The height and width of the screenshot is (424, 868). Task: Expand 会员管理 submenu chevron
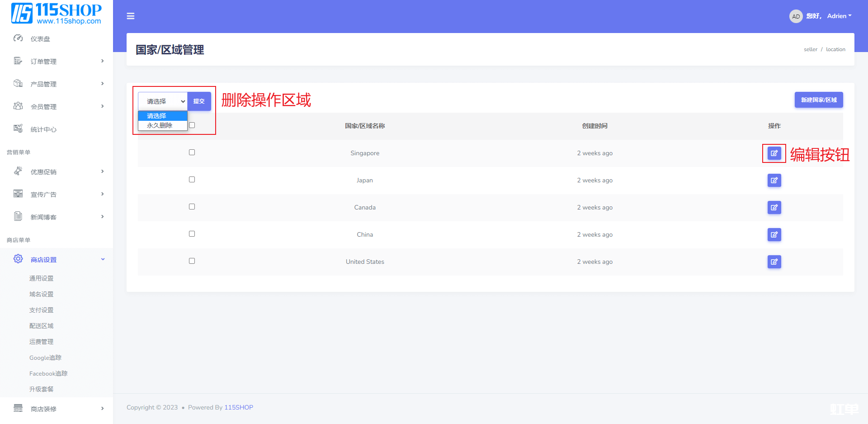[x=103, y=106]
